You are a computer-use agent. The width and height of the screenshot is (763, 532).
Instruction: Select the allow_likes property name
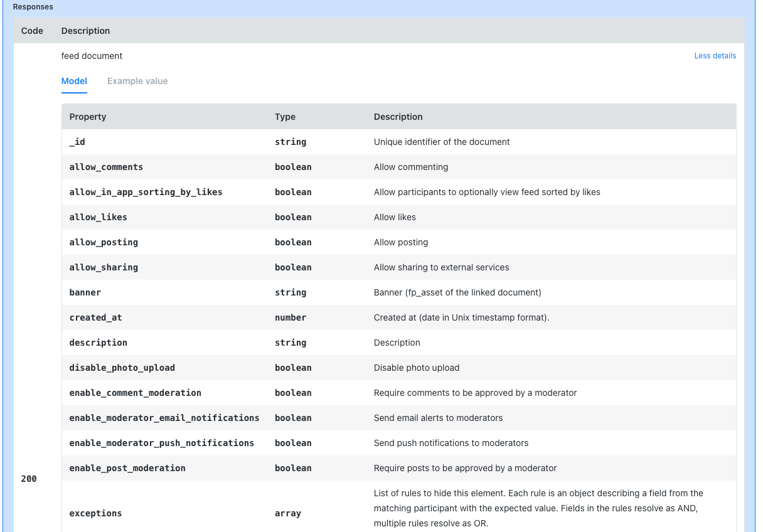(x=98, y=217)
